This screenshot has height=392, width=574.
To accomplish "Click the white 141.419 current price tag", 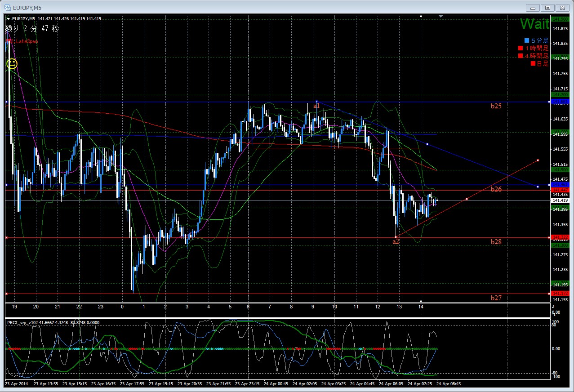I will point(560,200).
